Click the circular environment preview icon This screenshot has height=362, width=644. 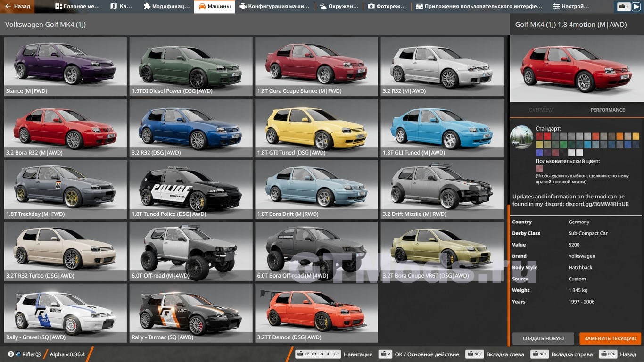point(521,138)
